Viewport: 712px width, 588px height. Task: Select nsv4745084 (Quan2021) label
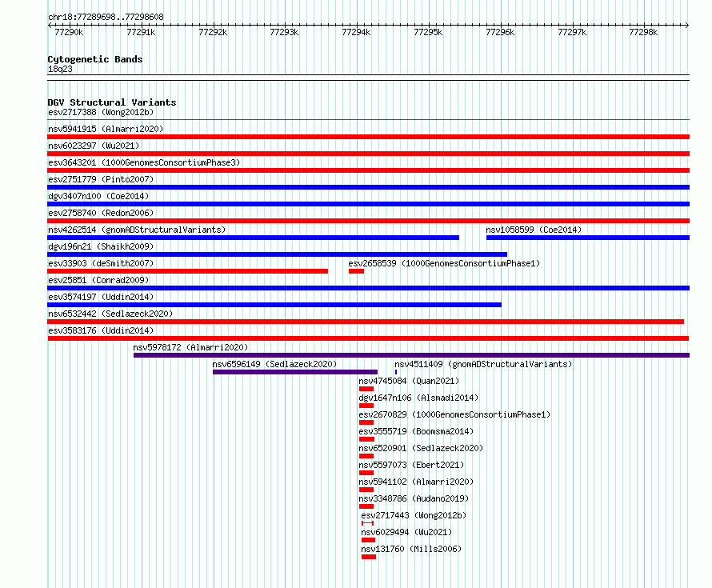pos(409,381)
